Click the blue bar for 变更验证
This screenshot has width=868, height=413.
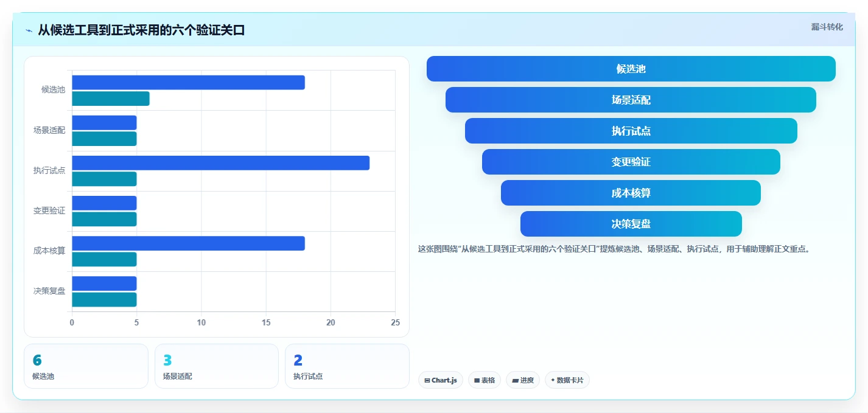[104, 203]
